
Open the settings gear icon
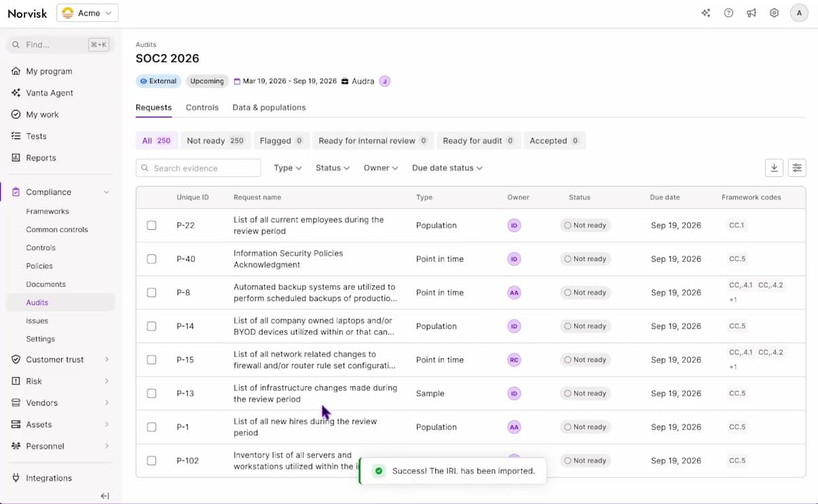(774, 13)
